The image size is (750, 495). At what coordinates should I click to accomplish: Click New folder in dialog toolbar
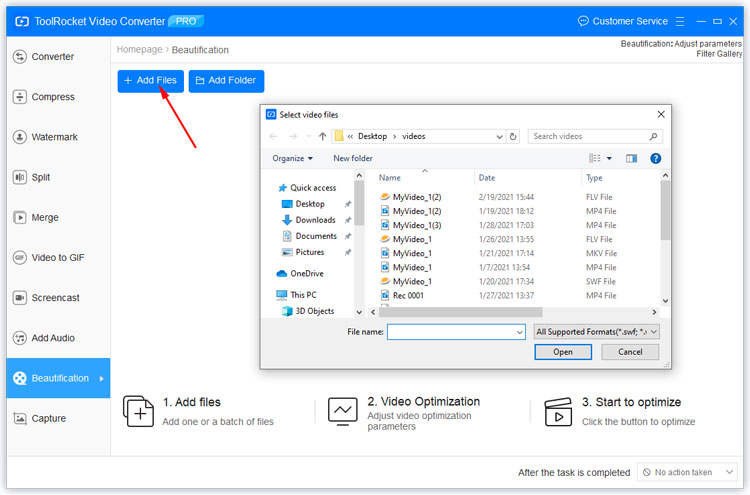353,158
